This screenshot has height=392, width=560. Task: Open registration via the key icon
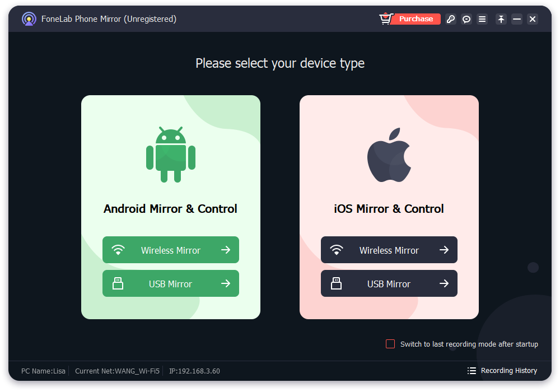click(x=451, y=19)
